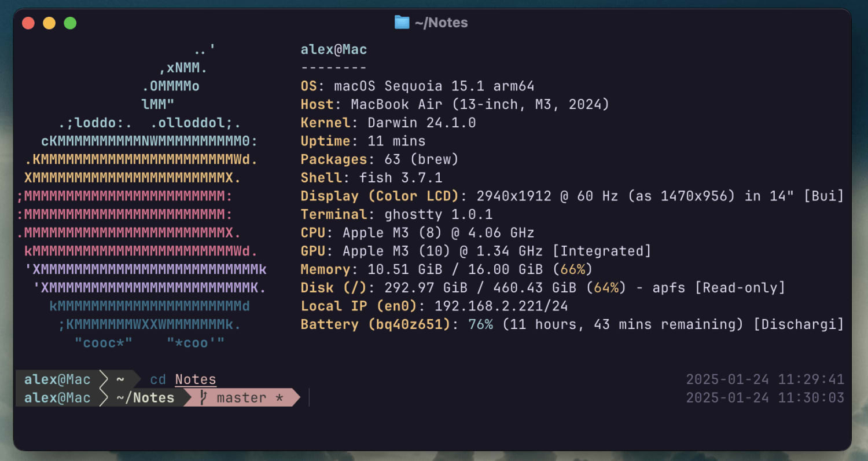Click the timestamp 2025-01-24 11:30:03
The image size is (868, 461).
point(765,397)
